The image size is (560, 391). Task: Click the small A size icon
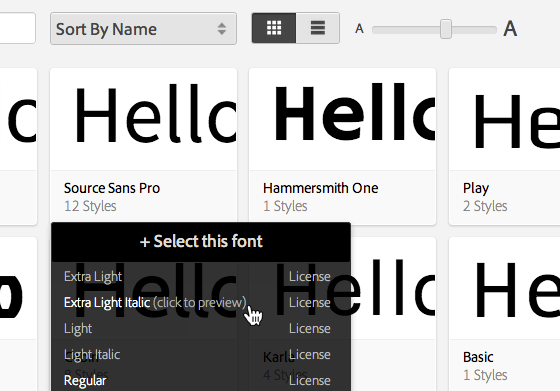[x=359, y=29]
